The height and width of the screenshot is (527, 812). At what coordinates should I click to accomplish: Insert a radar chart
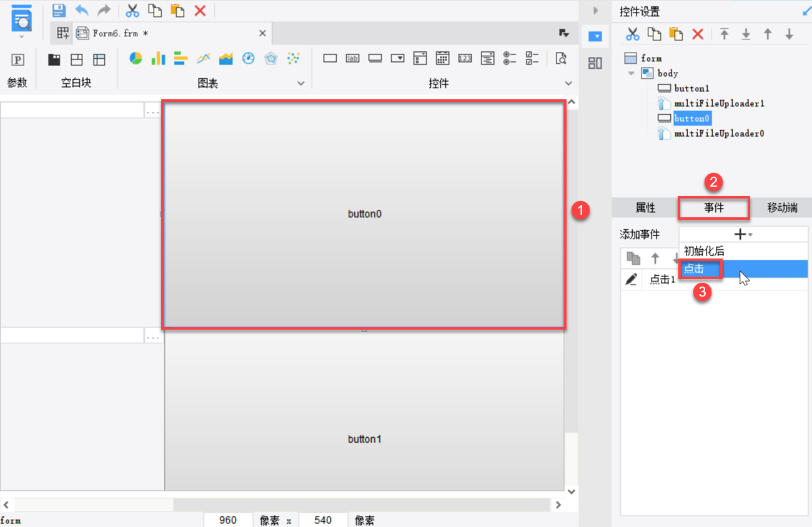click(270, 59)
